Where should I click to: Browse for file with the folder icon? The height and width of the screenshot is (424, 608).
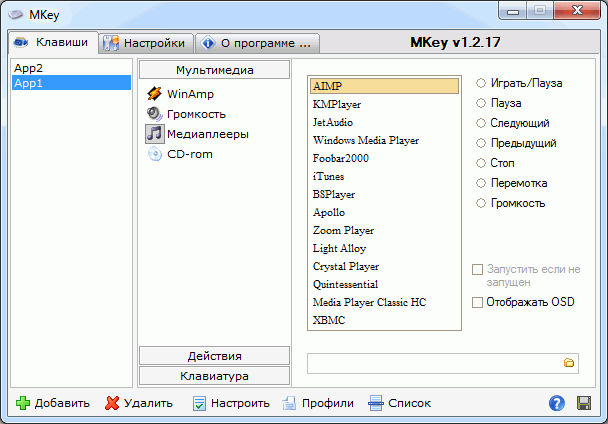tap(569, 363)
